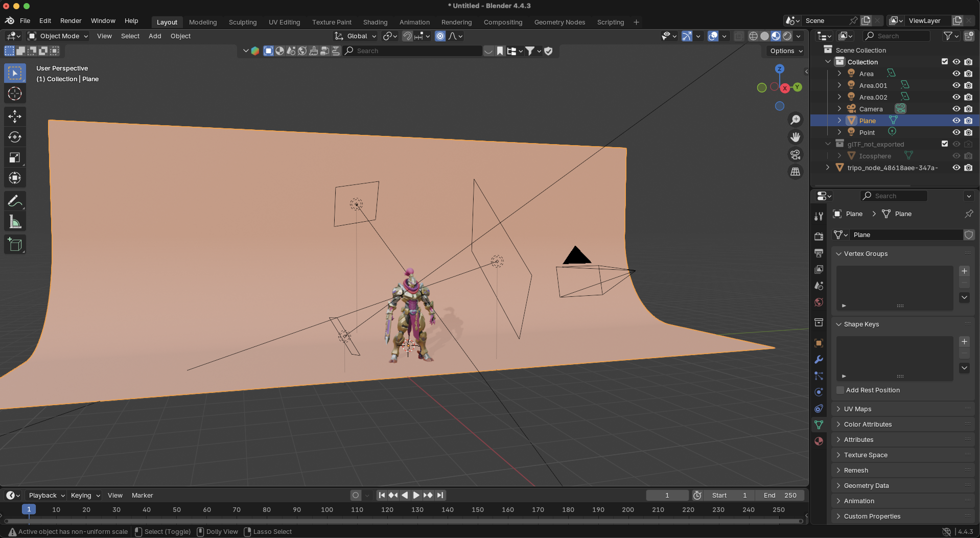
Task: Add a new vertex group with the plus button
Action: click(964, 271)
